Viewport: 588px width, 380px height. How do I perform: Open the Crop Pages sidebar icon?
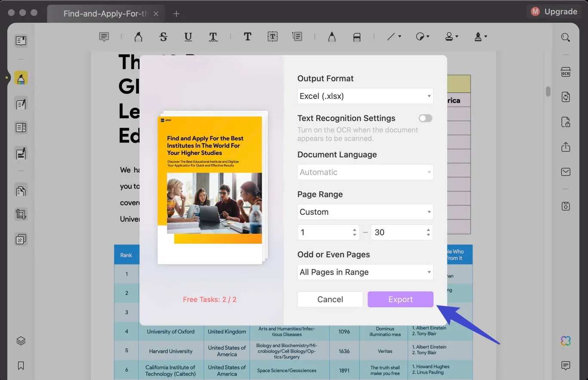[21, 214]
